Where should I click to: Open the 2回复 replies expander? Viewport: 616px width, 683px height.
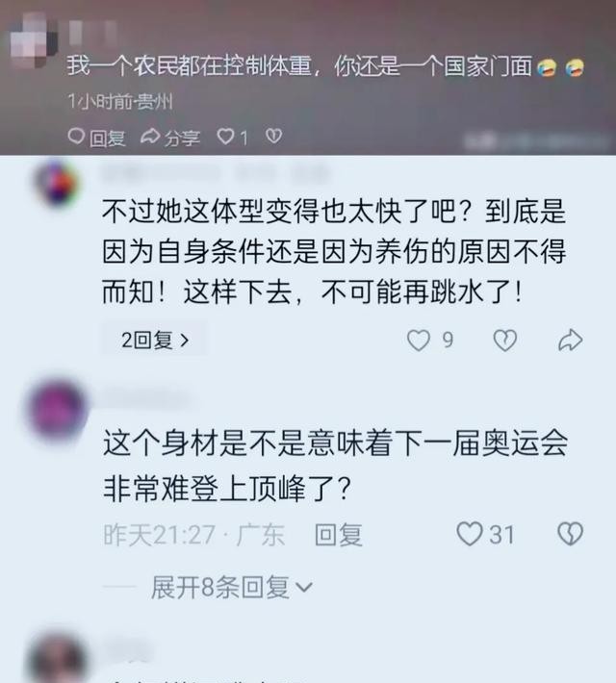click(x=155, y=340)
